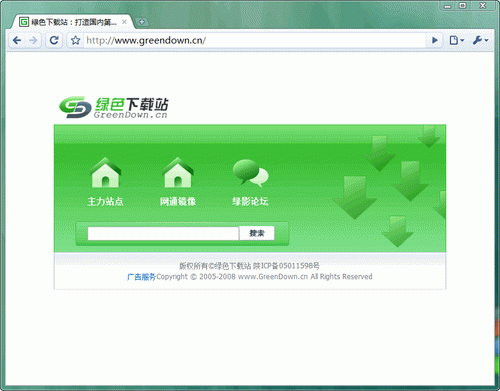Click the 网通镜像 text link
The width and height of the screenshot is (500, 391).
[x=178, y=201]
